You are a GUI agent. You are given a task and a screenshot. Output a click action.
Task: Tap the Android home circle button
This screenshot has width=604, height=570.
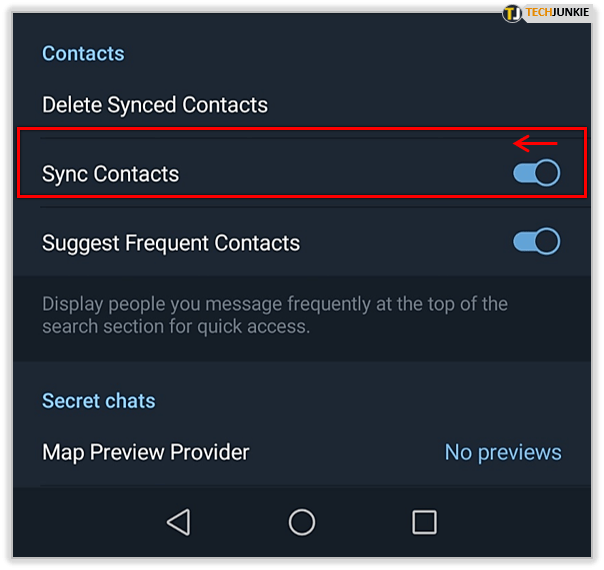coord(302,522)
